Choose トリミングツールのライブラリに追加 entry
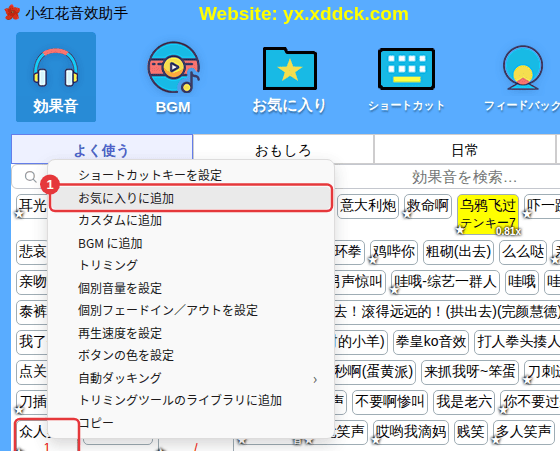Viewport: 560px width, 451px height. pos(191,400)
